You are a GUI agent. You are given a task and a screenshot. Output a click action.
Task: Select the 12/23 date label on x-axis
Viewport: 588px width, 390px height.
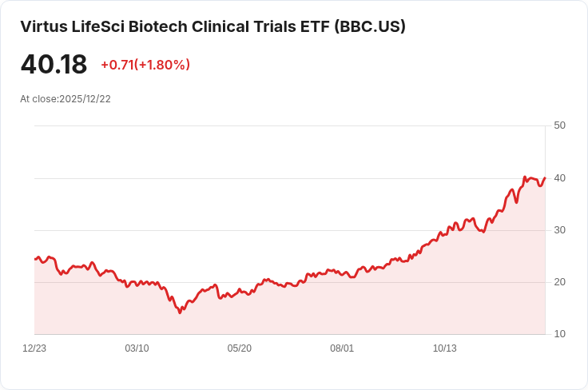(34, 348)
